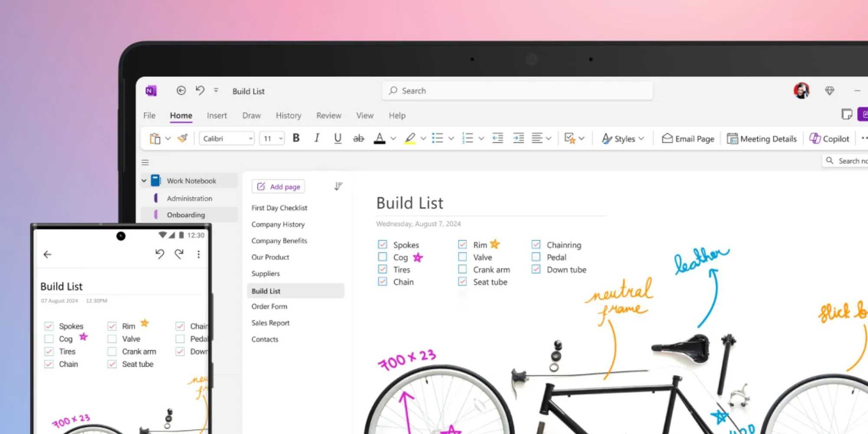
Task: Click the sort pages icon
Action: coord(338,187)
